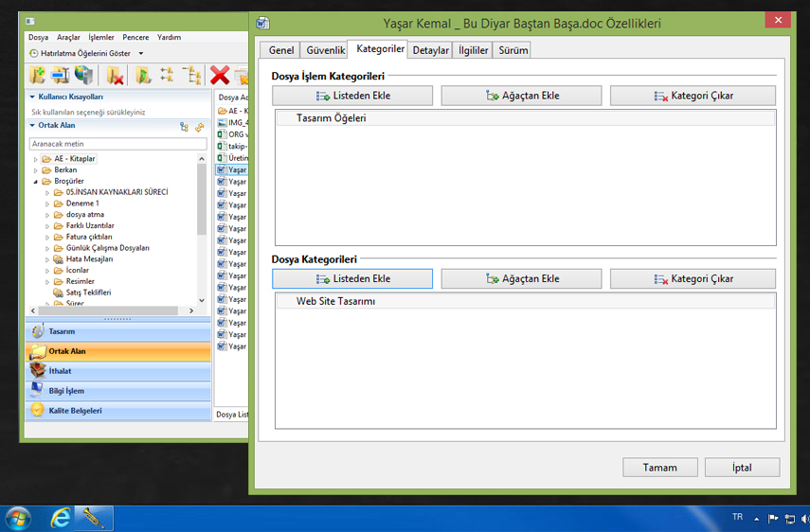Screen dimensions: 810x532
Task: Open the Detaylar tab
Action: 430,50
